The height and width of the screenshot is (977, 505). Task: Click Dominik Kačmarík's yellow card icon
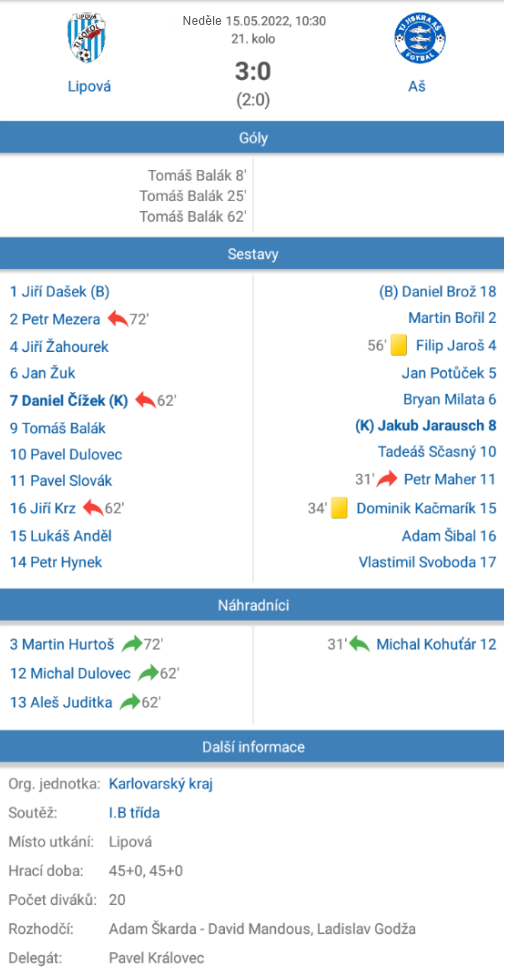(x=339, y=508)
